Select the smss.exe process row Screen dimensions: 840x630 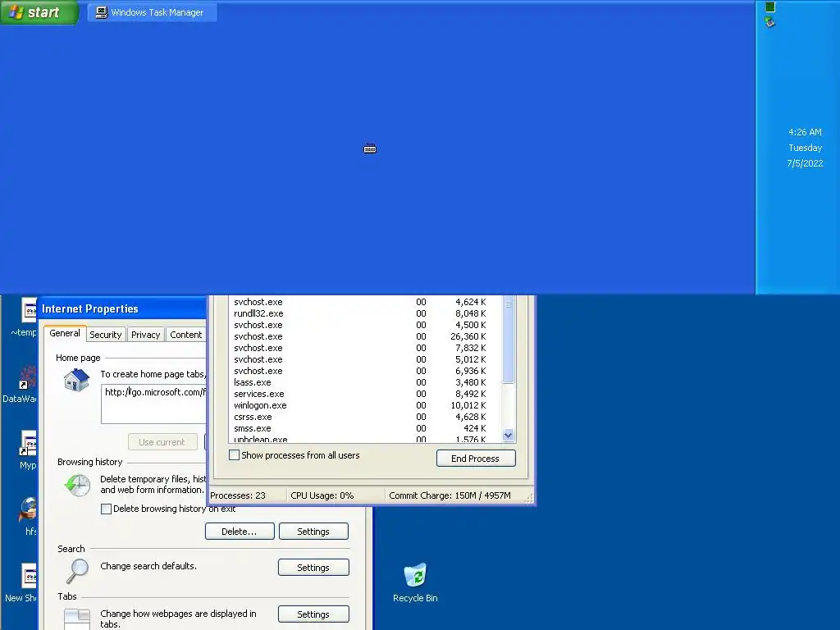(365, 428)
